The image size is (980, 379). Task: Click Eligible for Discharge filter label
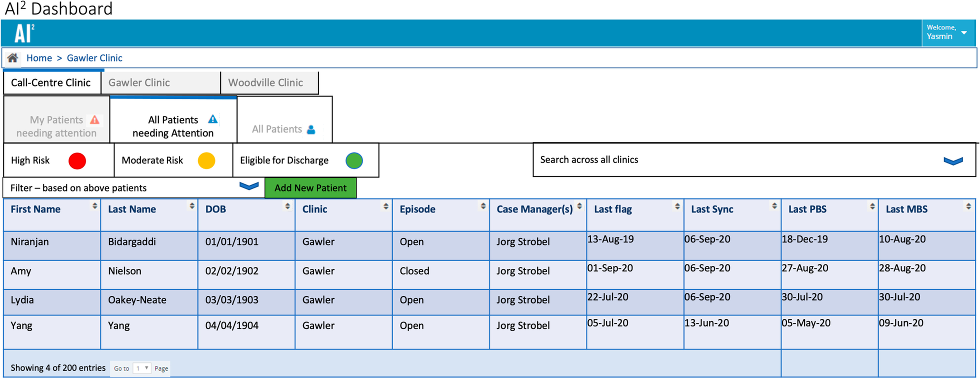(284, 160)
